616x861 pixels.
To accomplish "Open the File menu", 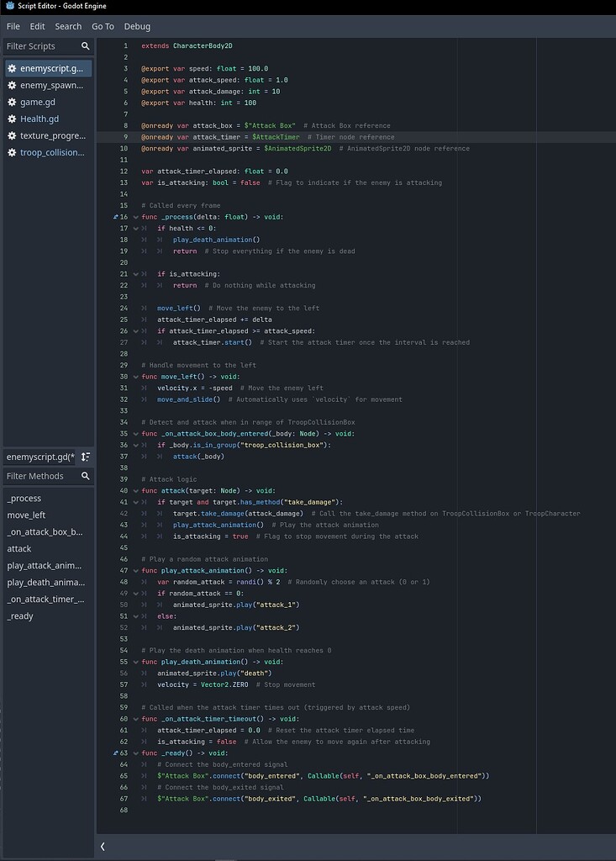I will [x=13, y=26].
